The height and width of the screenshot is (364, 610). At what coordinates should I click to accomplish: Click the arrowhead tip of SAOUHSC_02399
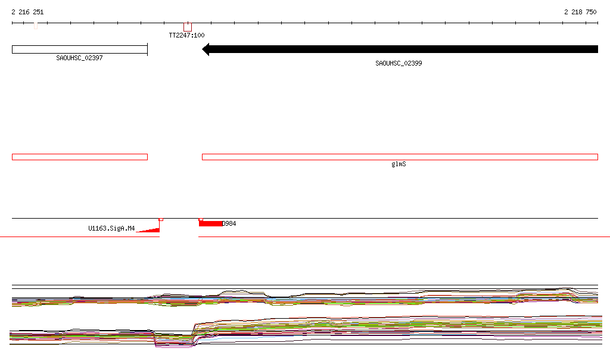click(204, 49)
